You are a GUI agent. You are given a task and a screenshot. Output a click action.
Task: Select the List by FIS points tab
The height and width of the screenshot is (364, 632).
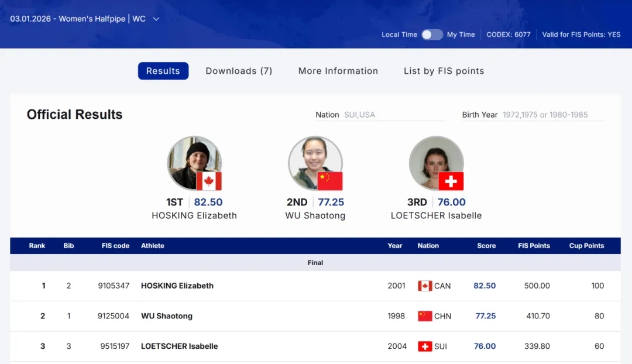(444, 71)
